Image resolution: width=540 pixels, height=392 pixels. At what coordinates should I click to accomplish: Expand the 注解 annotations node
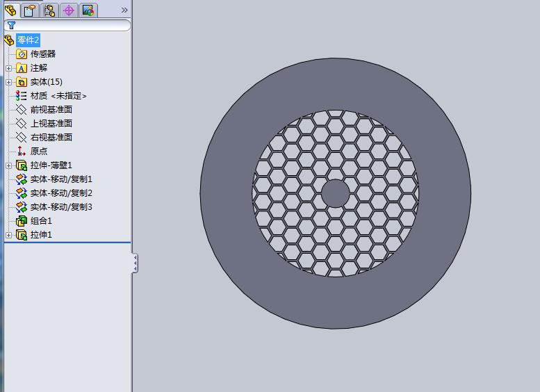point(8,68)
